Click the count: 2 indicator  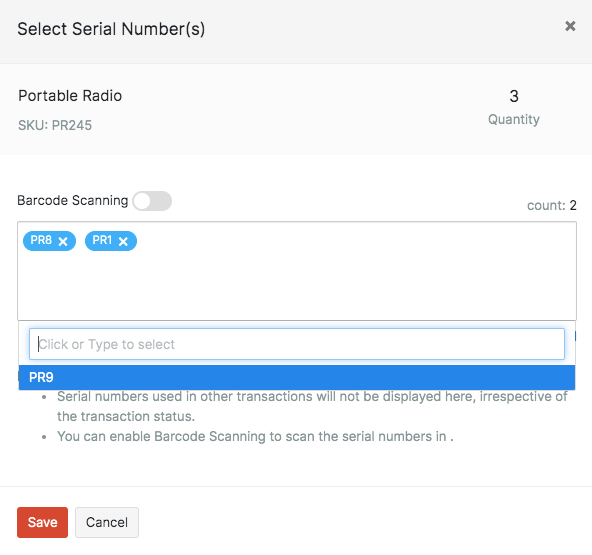[x=552, y=205]
